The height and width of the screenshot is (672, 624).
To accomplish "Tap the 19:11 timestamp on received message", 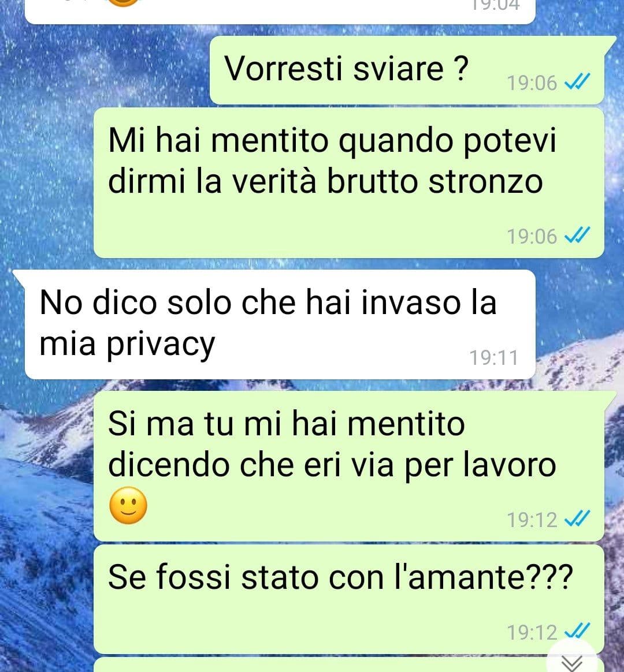I will point(494,358).
